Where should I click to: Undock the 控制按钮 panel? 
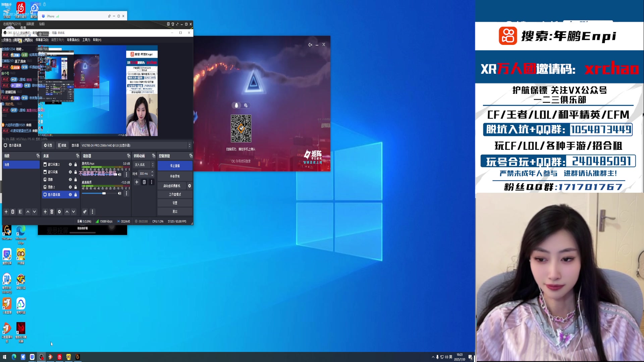click(x=191, y=156)
